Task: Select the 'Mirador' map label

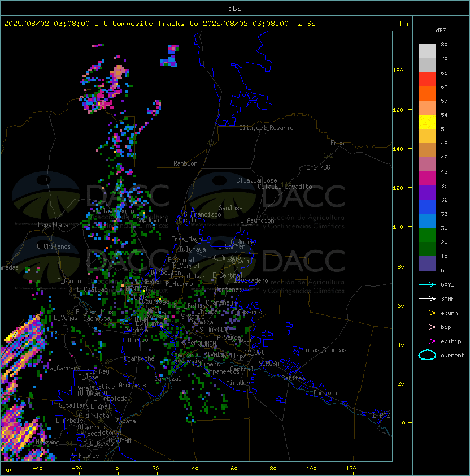Action: click(x=238, y=383)
